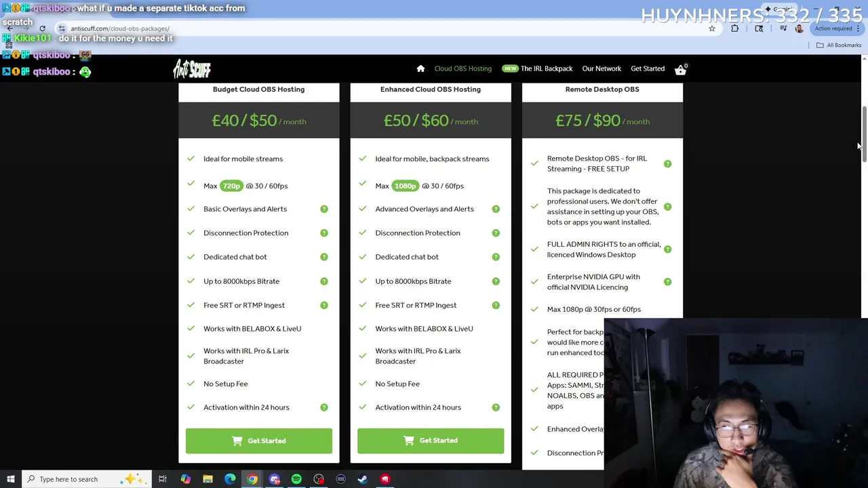868x488 pixels.
Task: Click the £40 / $50 price
Action: click(x=244, y=121)
